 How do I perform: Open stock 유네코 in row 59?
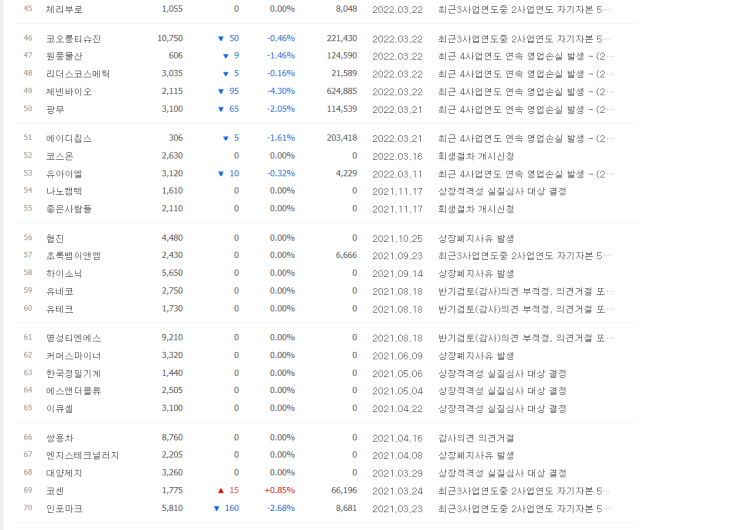click(x=60, y=291)
